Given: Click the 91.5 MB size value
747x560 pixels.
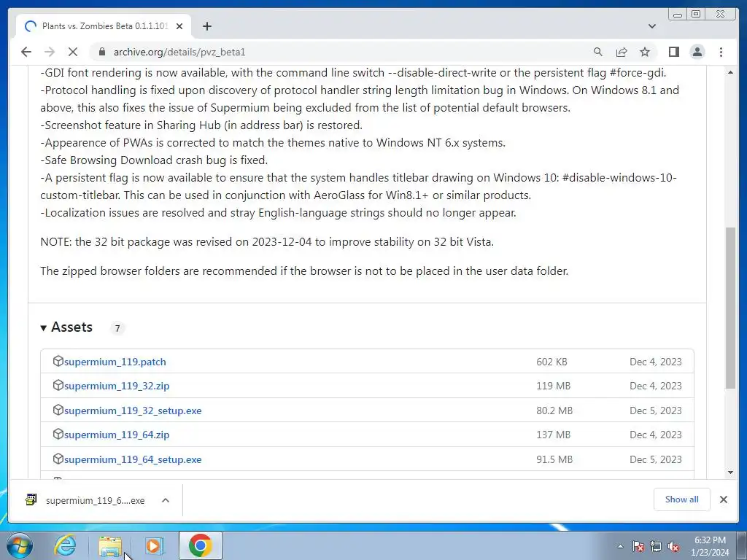Looking at the screenshot, I should point(554,459).
